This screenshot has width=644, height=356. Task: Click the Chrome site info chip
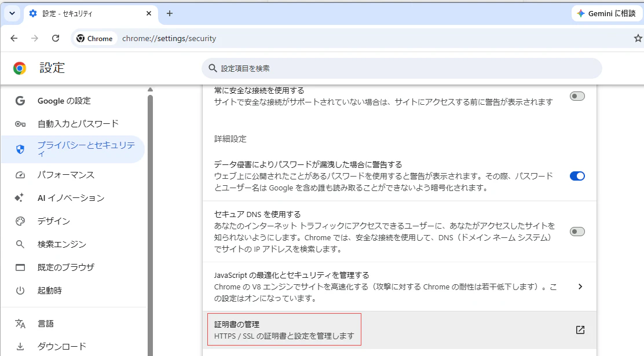click(95, 38)
